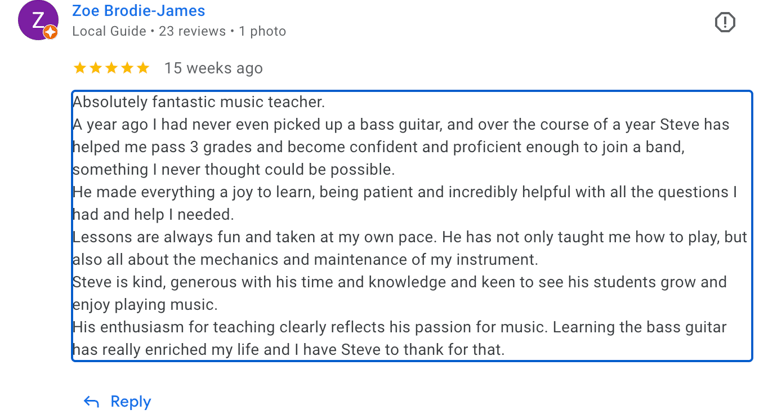
Task: Click Zoe Brodie-James's purple profile avatar
Action: tap(38, 20)
